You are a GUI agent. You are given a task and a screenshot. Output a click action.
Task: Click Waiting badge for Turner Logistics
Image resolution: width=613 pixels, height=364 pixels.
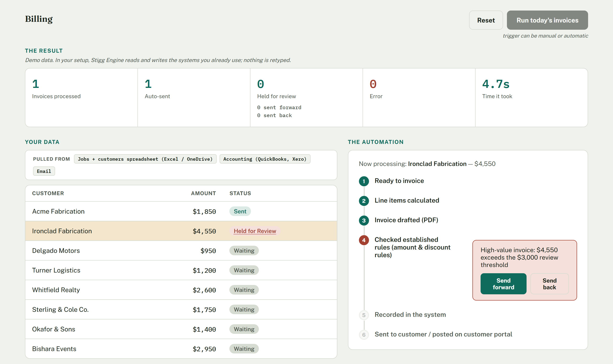coord(244,270)
